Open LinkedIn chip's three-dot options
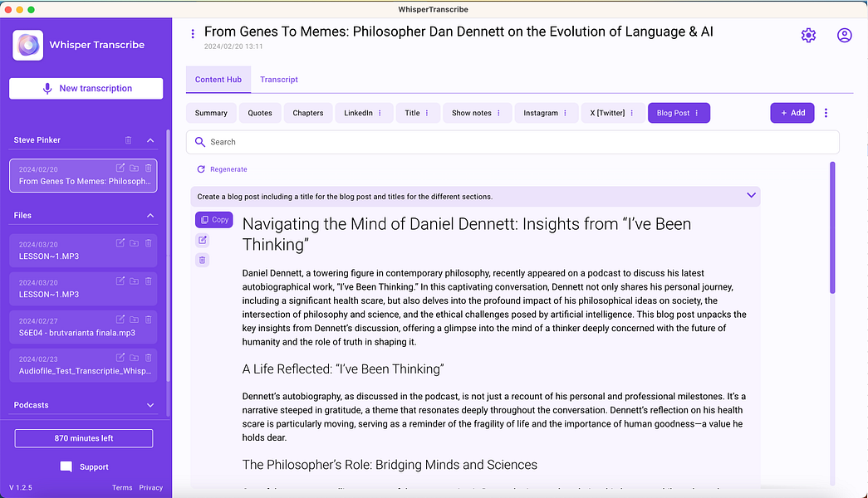 coord(380,113)
